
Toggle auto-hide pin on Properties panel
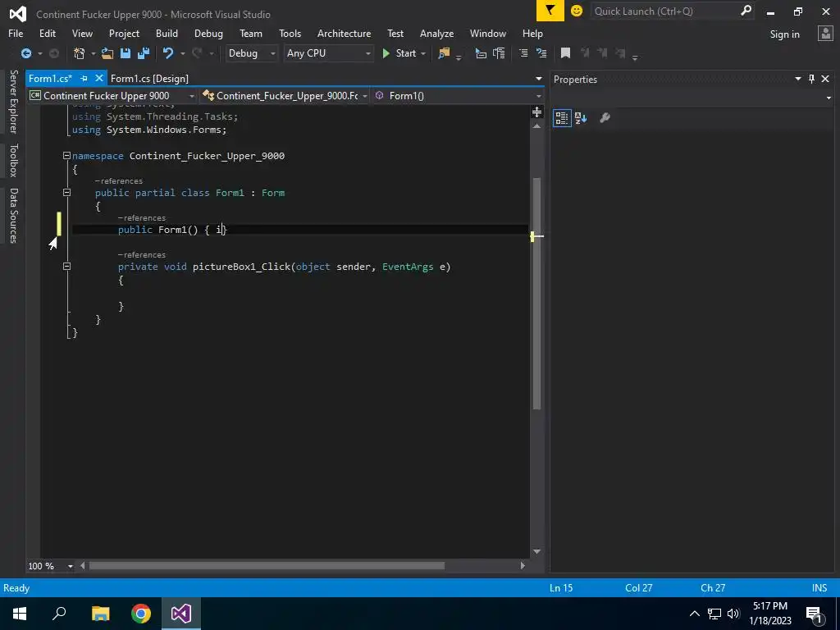pos(811,79)
